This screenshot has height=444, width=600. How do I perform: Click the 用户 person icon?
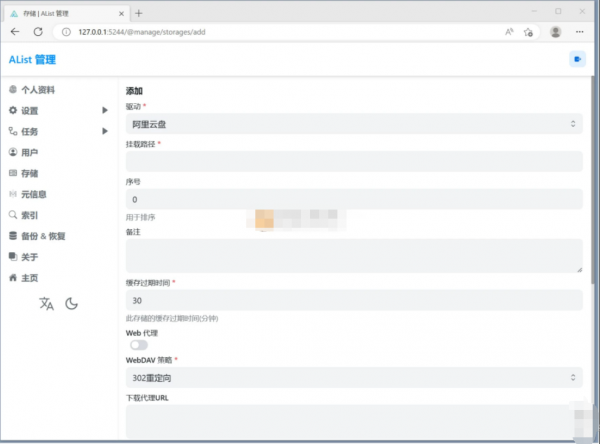[x=13, y=152]
